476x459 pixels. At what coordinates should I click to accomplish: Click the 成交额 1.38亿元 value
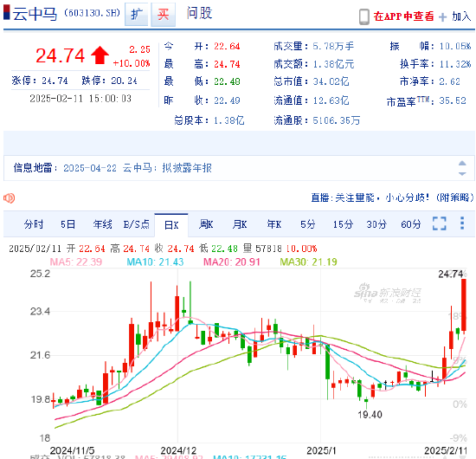(333, 64)
